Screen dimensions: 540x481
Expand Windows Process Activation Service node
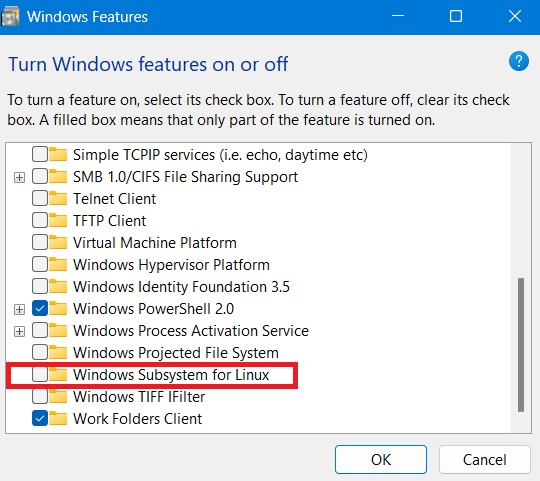point(19,332)
